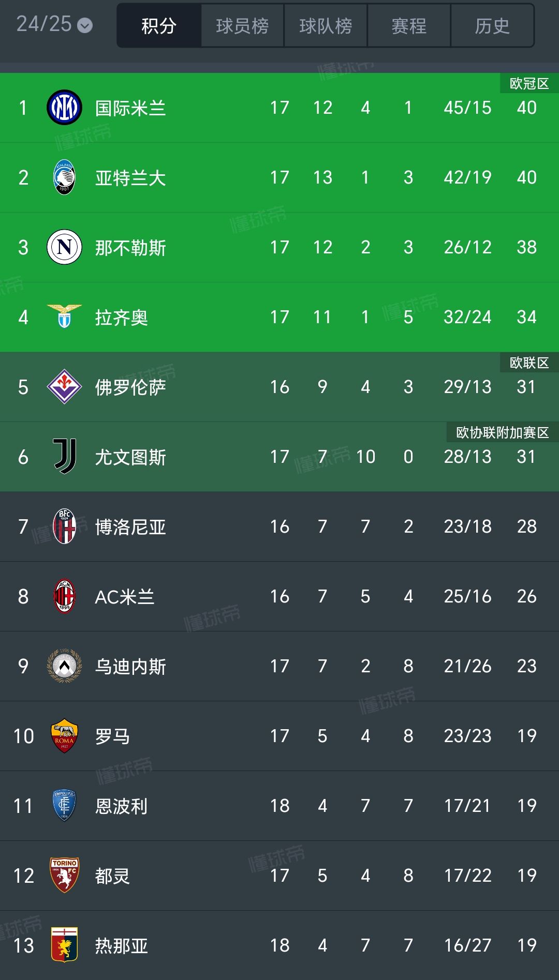Open the Fiorentina club crest
Viewport: 559px width, 980px height.
(64, 386)
